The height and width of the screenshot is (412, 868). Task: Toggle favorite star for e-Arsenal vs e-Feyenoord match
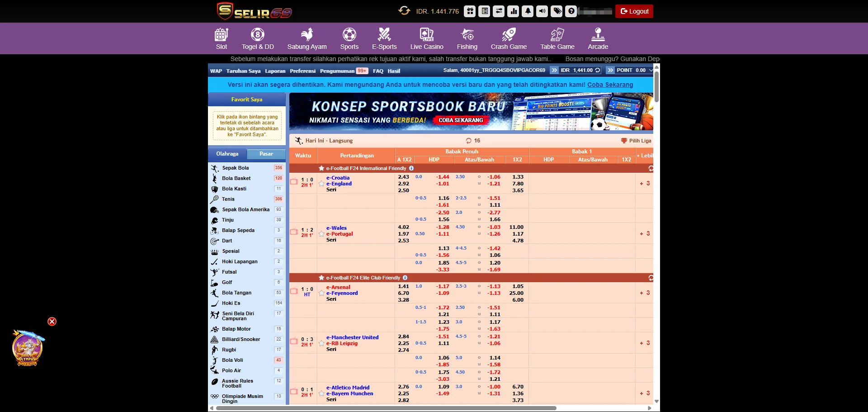(x=321, y=293)
